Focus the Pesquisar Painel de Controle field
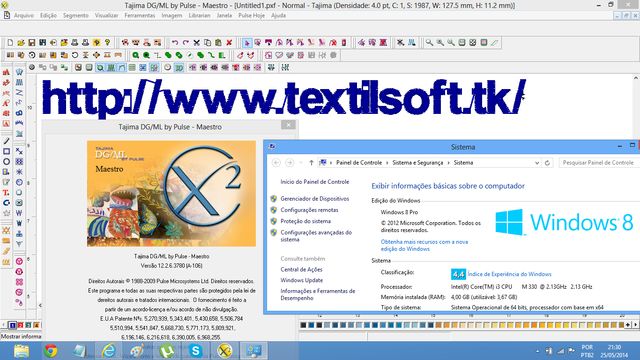The height and width of the screenshot is (360, 640). (599, 163)
